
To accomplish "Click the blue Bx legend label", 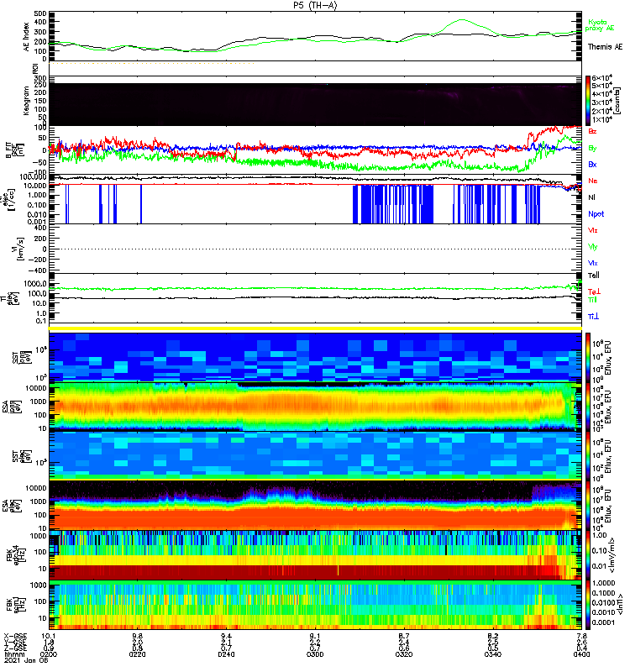I will [592, 165].
